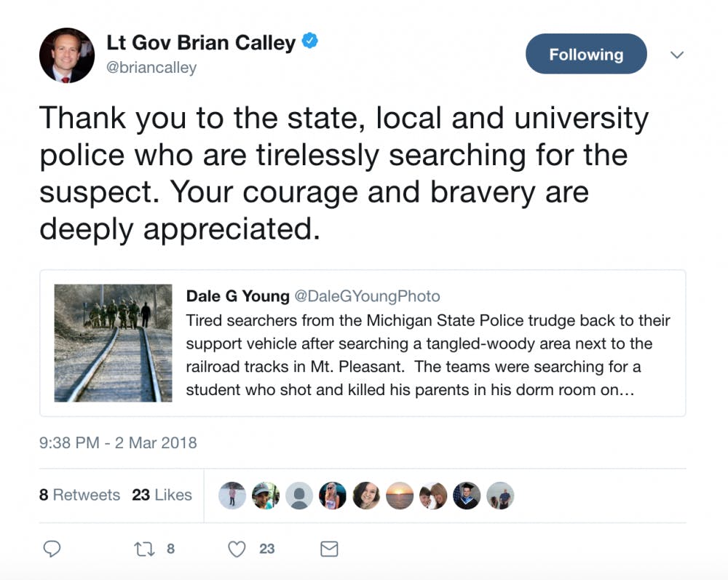The image size is (728, 580).
Task: Click the graduation cap avatar among likers
Action: coord(467,496)
